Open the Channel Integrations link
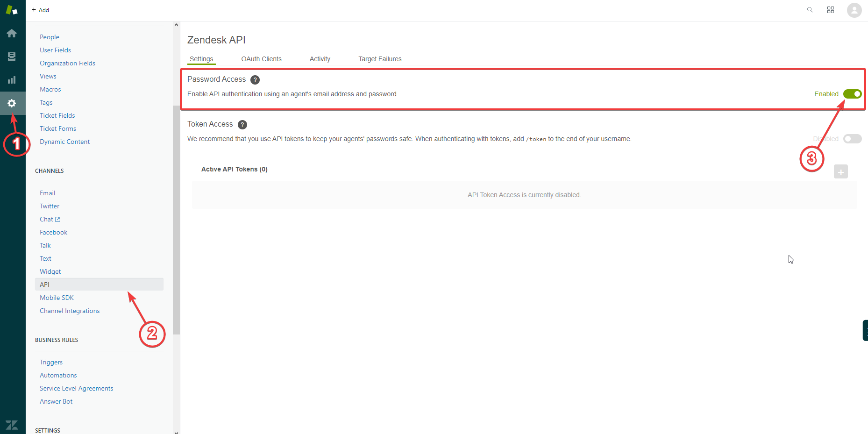 [70, 311]
